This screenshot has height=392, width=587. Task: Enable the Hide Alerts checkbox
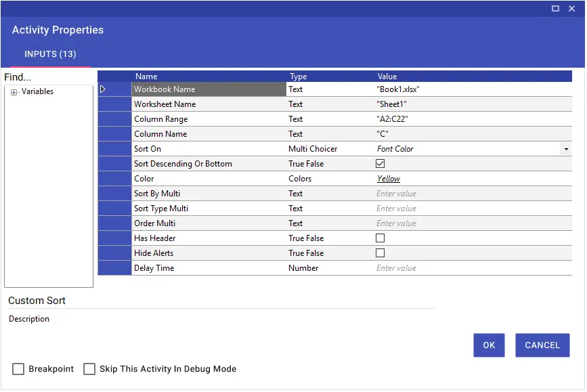[380, 253]
